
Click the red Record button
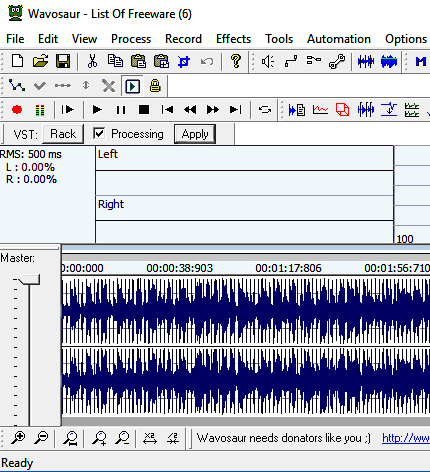pos(17,110)
